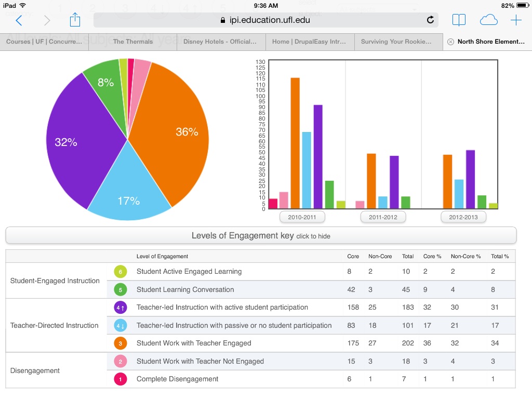Image resolution: width=532 pixels, height=399 pixels.
Task: Open the Bookmarks book icon
Action: point(459,20)
